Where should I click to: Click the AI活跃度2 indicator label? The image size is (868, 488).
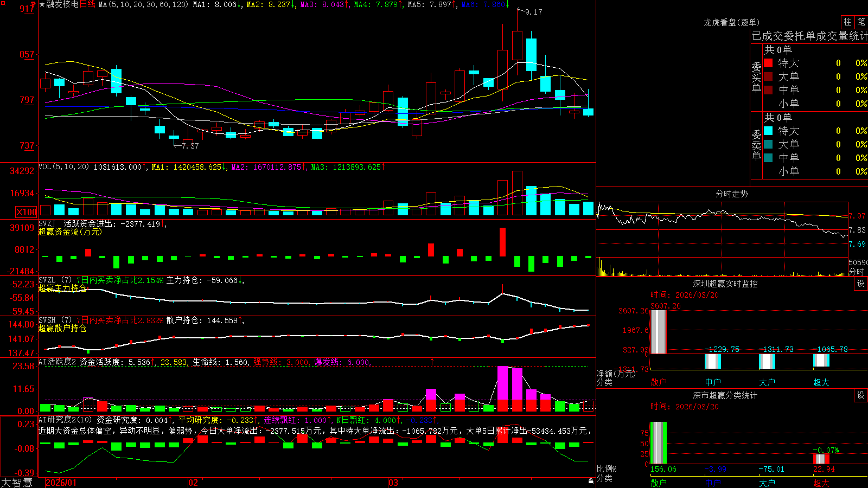click(58, 362)
